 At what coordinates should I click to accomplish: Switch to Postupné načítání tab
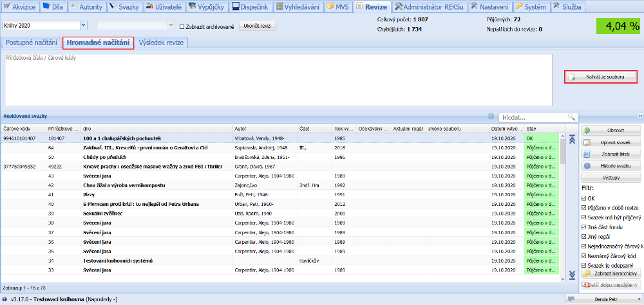[x=32, y=42]
